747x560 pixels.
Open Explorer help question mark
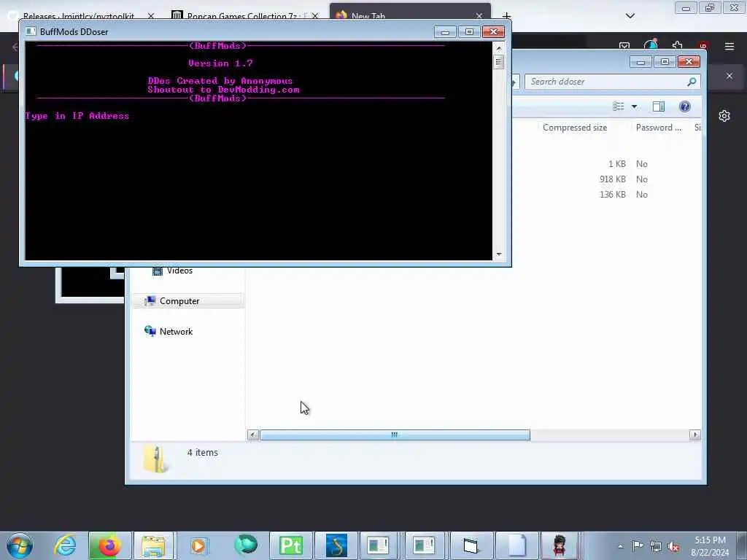pyautogui.click(x=684, y=106)
